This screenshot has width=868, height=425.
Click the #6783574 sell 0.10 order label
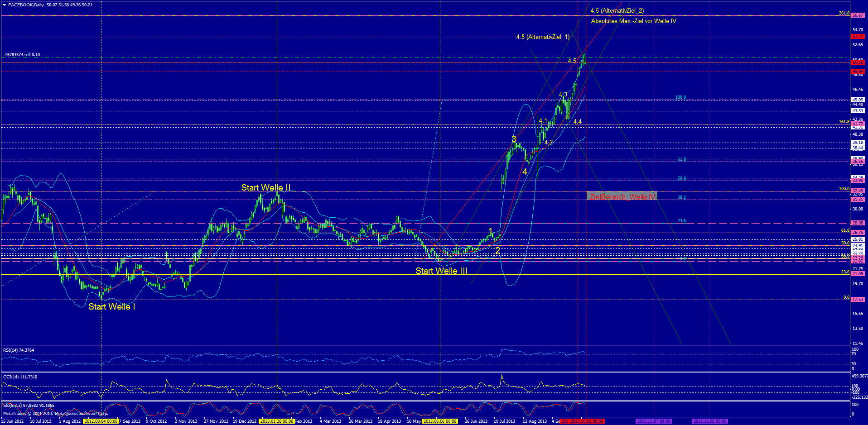(22, 55)
